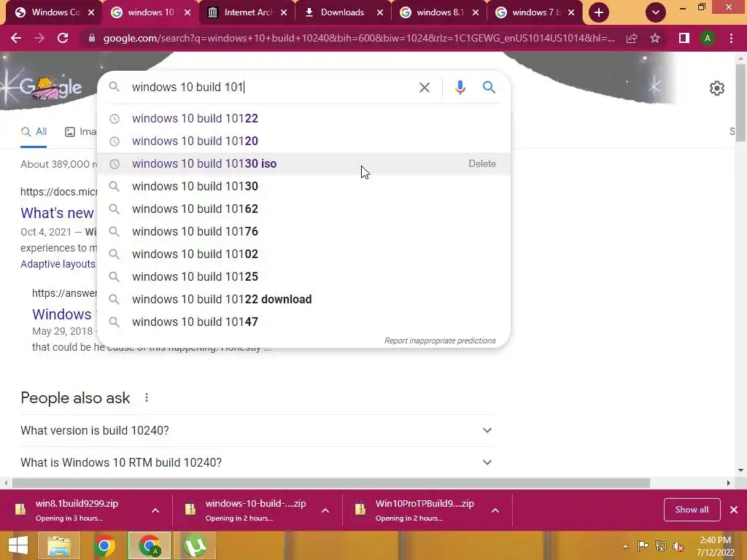
Task: Select suggestion 'windows 10 build 10130 iso'
Action: tap(303, 164)
